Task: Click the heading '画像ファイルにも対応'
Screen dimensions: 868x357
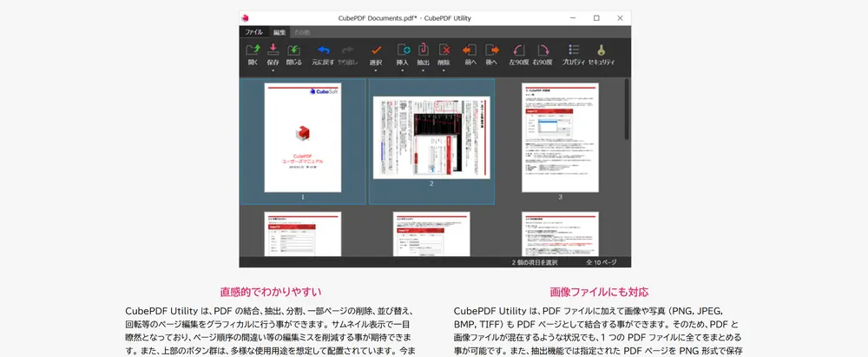Action: (600, 292)
